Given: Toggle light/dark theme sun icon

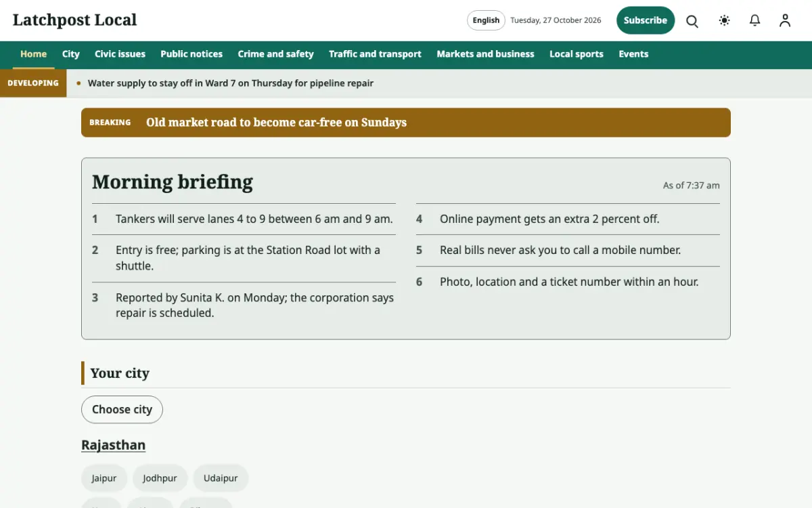Looking at the screenshot, I should tap(725, 20).
